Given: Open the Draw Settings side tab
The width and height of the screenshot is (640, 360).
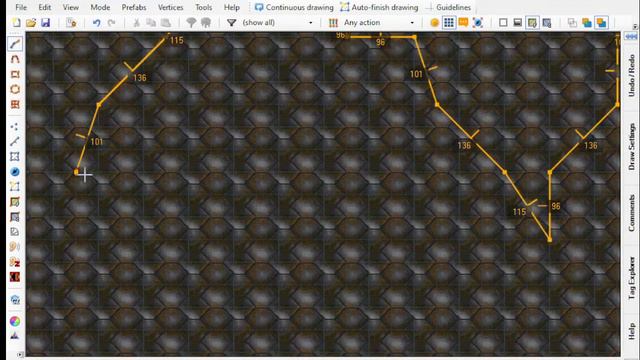Looking at the screenshot, I should [631, 147].
